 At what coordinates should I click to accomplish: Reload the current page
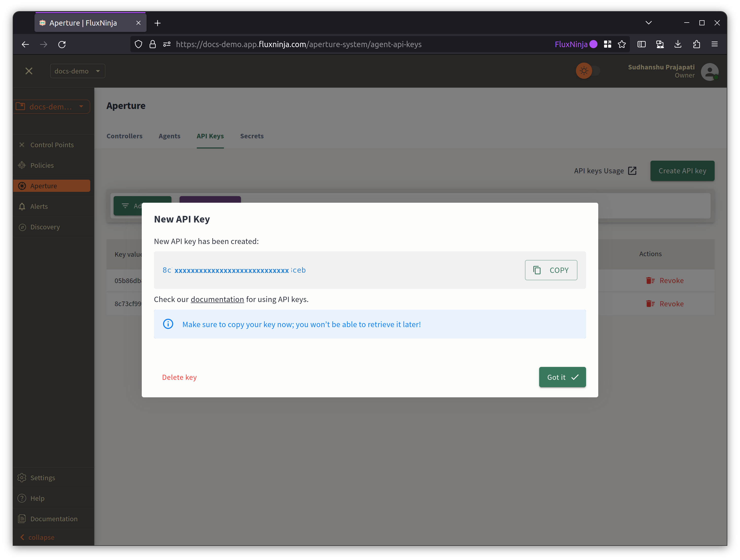point(62,44)
